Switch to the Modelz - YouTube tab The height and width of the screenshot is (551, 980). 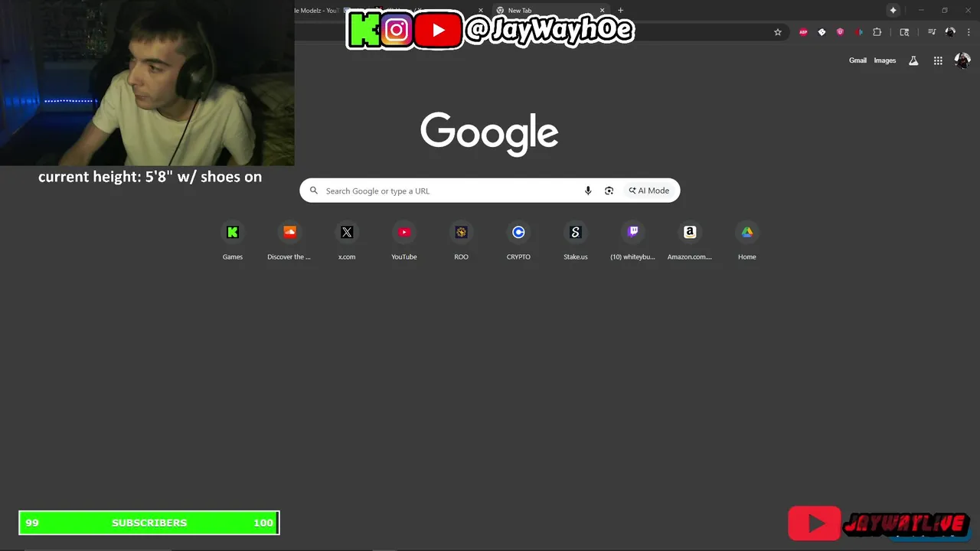(x=317, y=11)
